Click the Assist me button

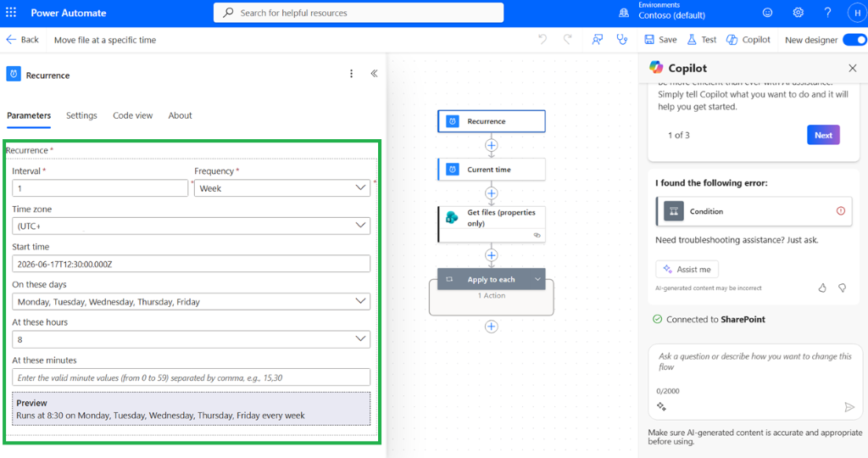[687, 269]
